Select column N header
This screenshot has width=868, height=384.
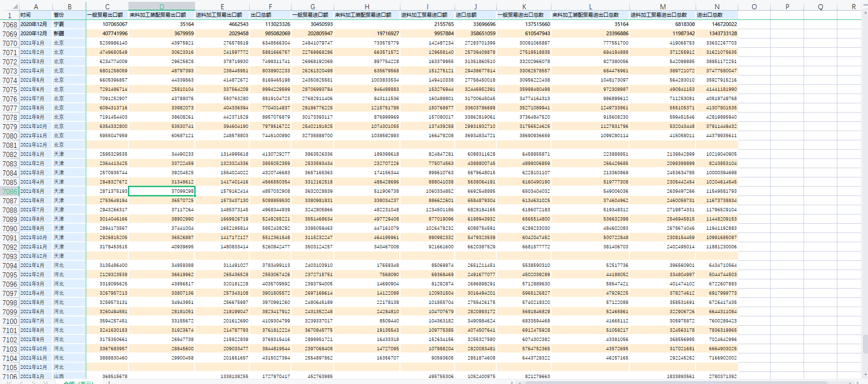[716, 6]
